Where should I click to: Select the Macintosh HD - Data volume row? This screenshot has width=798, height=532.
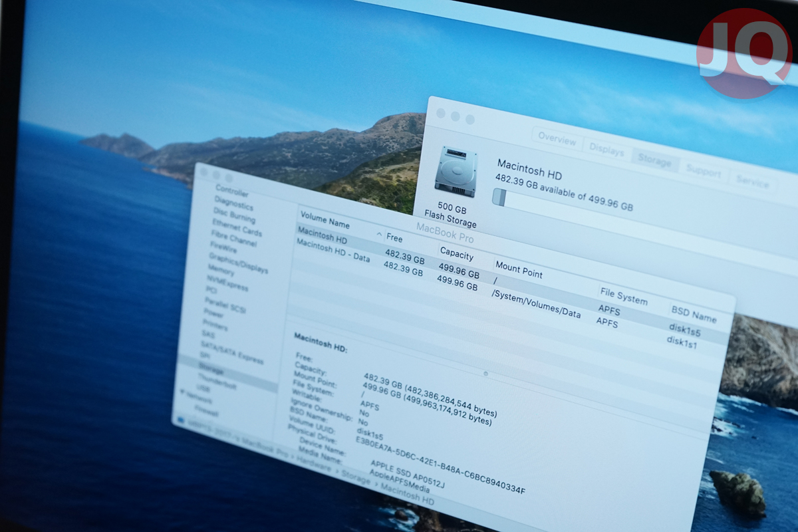332,250
